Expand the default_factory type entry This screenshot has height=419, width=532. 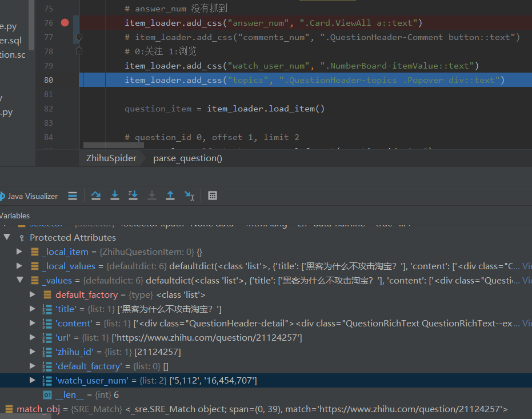pyautogui.click(x=32, y=294)
